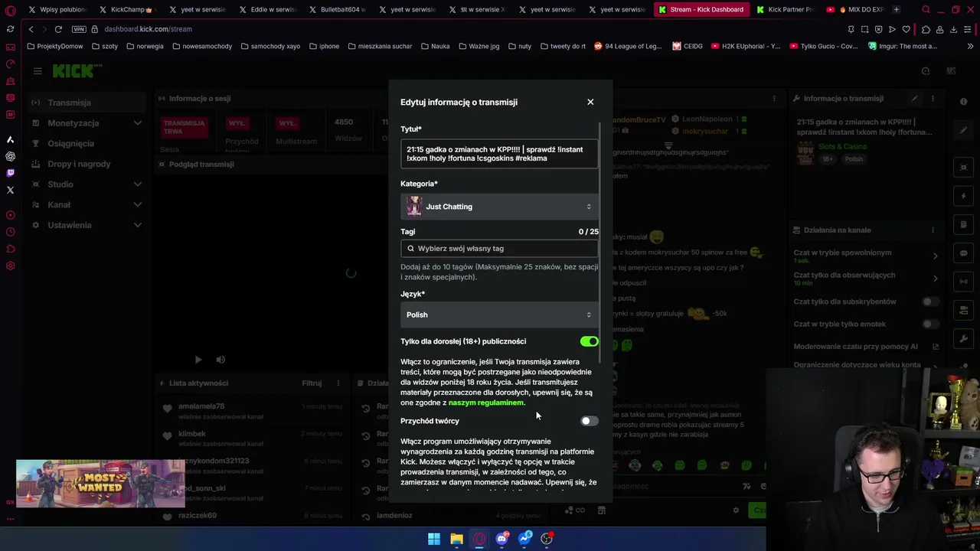This screenshot has height=551, width=980.
Task: Open Discord from taskbar
Action: click(501, 539)
